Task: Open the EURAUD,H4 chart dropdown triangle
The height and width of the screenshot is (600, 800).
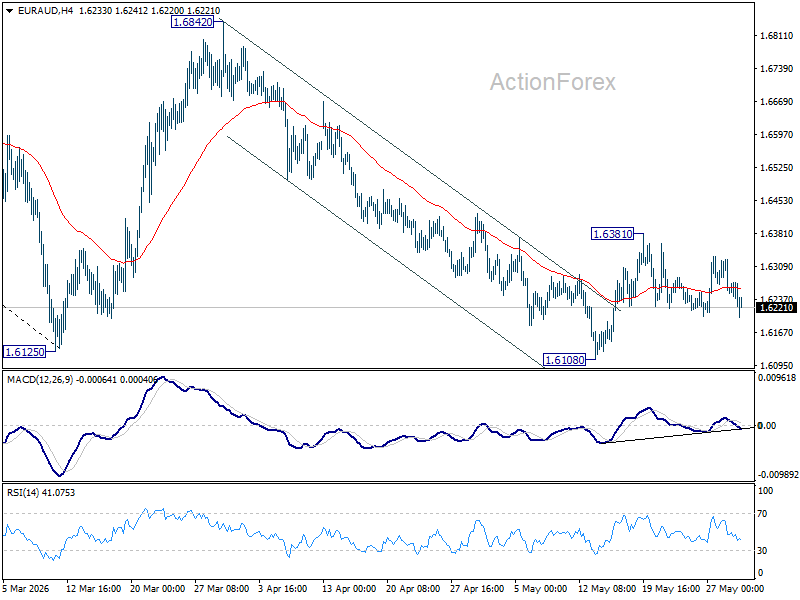Action: pyautogui.click(x=10, y=11)
